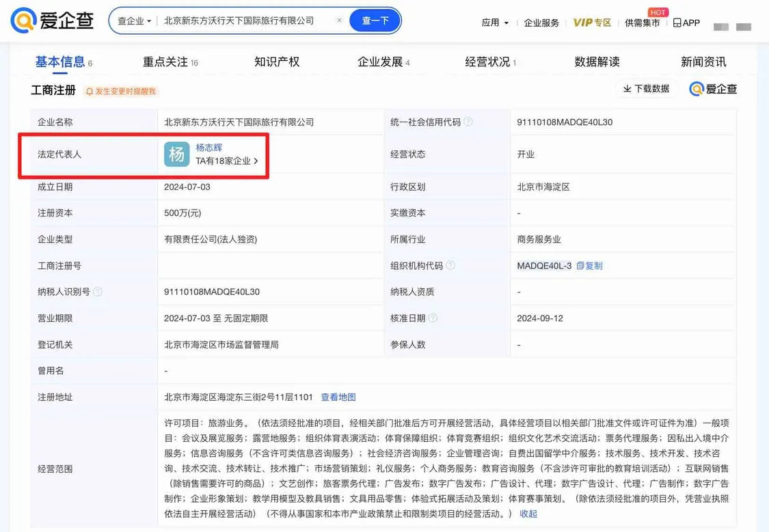This screenshot has width=769, height=532.
Task: Click 2024-07-03 至 无固定期限 business term value
Action: pyautogui.click(x=216, y=318)
